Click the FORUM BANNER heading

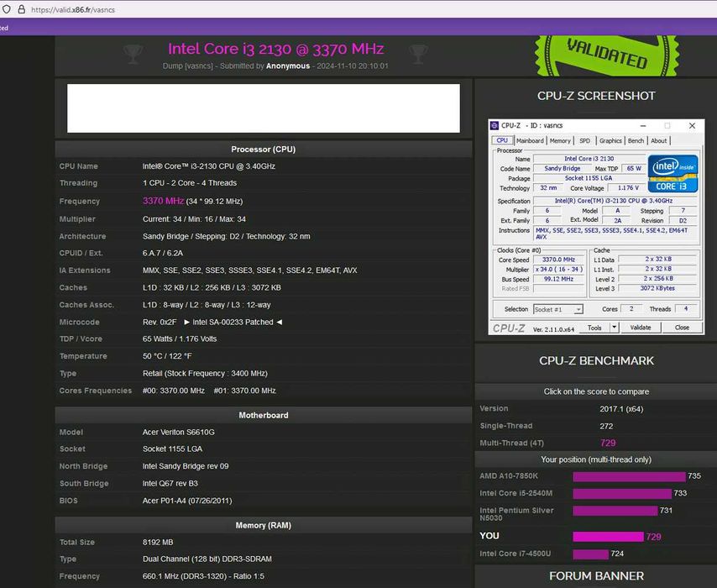coord(596,576)
